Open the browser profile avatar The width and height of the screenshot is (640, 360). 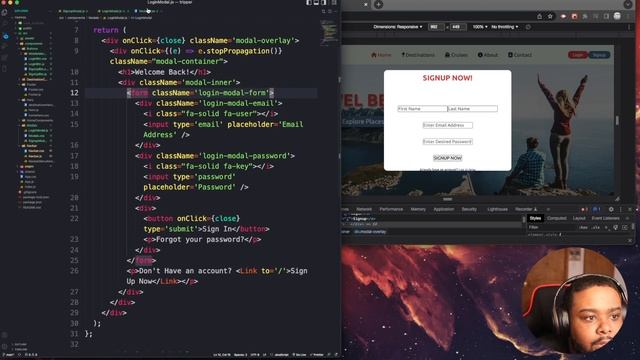pos(617,16)
